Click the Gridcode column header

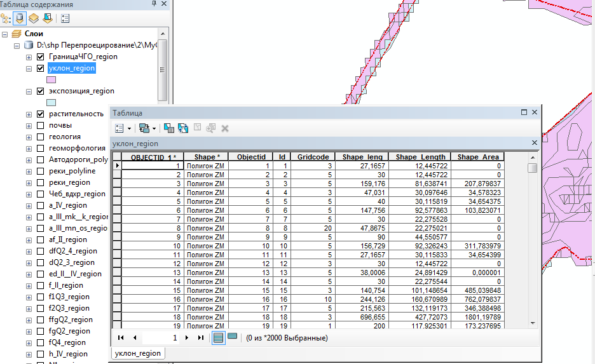click(313, 157)
